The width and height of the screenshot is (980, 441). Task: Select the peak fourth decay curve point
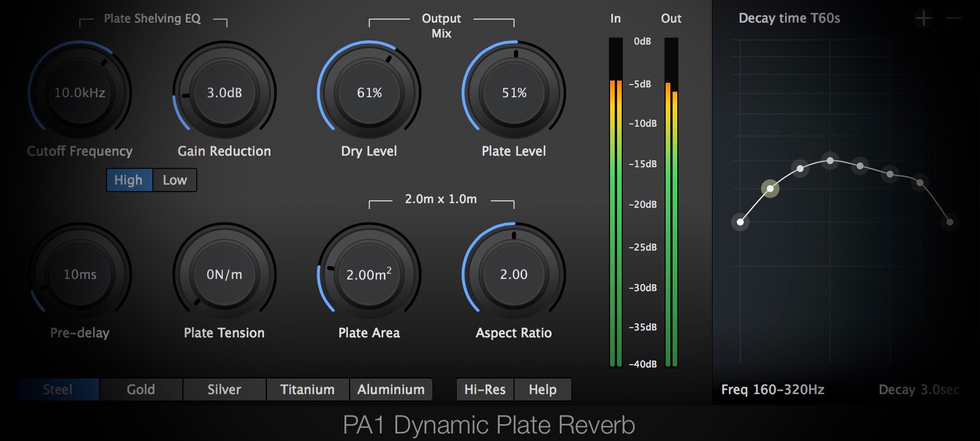(x=830, y=160)
